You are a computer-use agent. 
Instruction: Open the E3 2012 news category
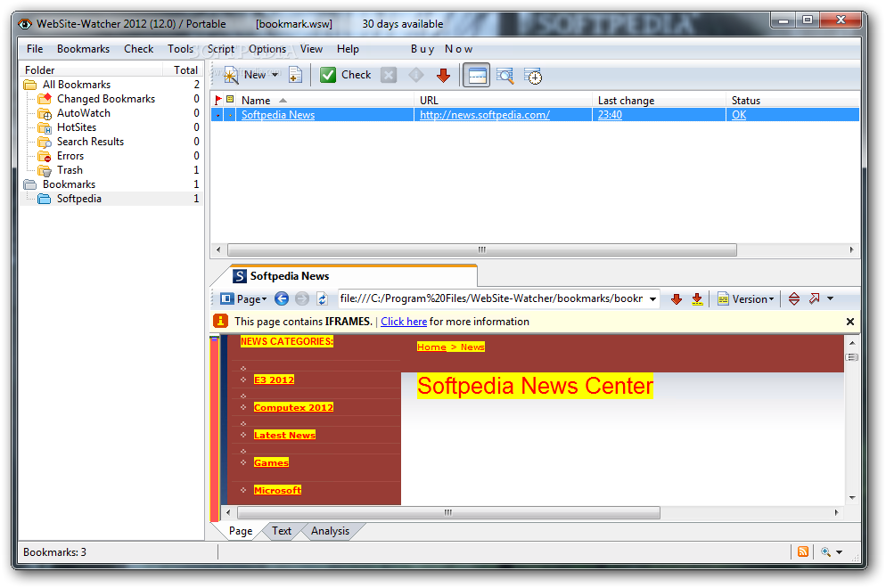coord(274,380)
